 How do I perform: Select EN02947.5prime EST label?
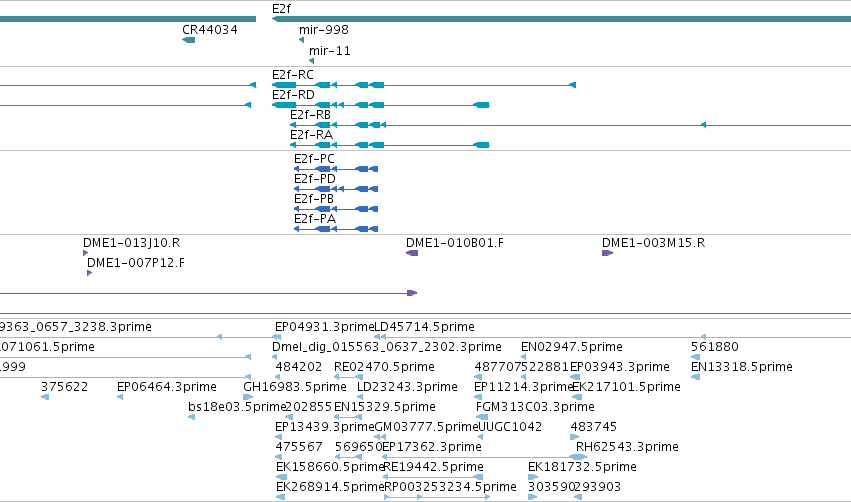pyautogui.click(x=571, y=347)
